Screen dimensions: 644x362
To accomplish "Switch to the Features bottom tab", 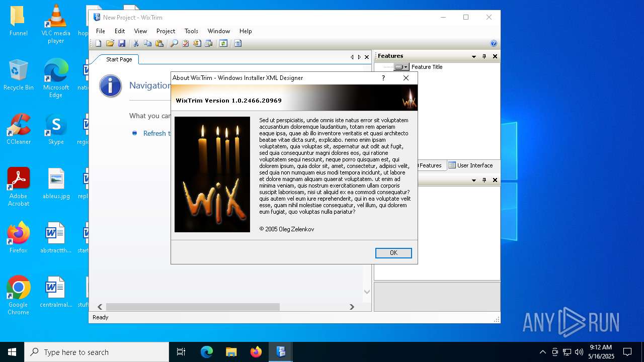I will (x=430, y=165).
